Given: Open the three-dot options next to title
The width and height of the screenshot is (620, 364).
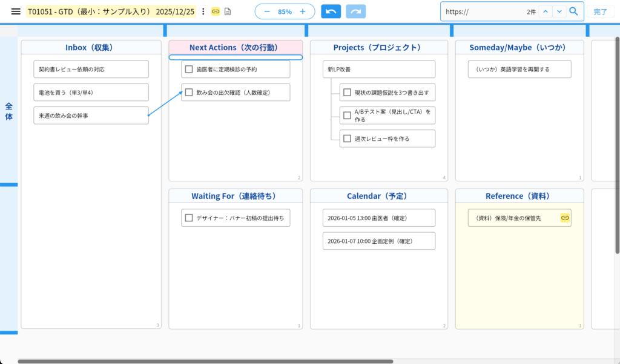Looking at the screenshot, I should click(x=203, y=11).
